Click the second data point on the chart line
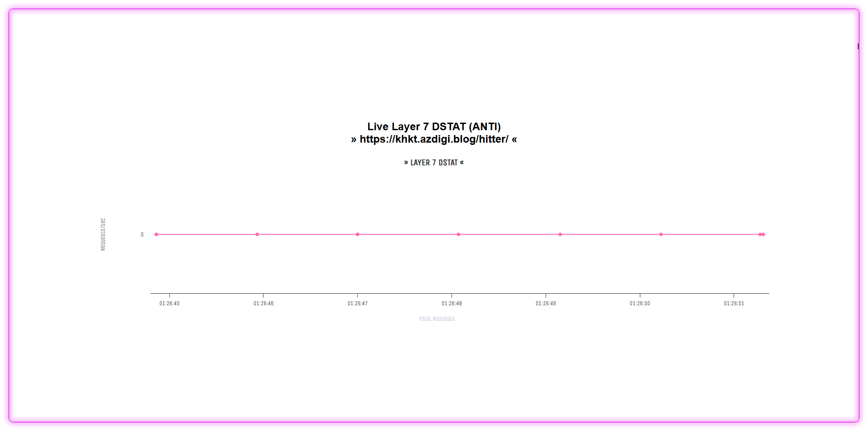 pos(257,234)
